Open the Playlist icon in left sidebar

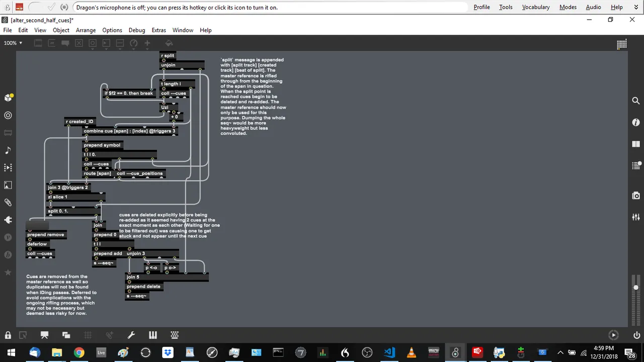coord(8,167)
